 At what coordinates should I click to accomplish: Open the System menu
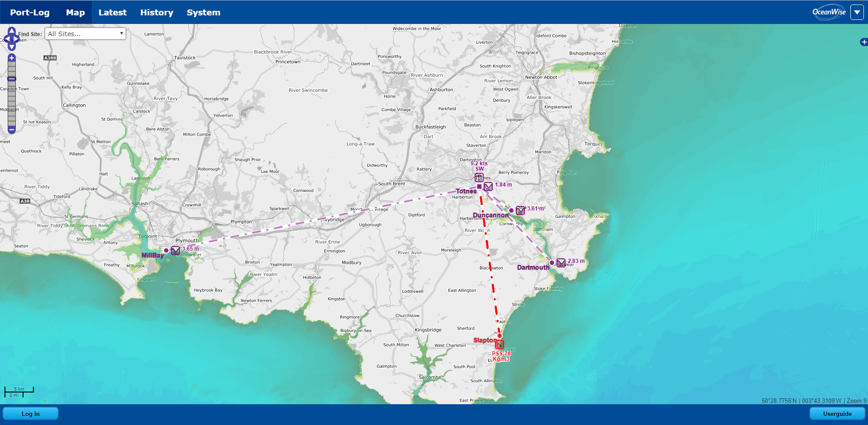(203, 12)
